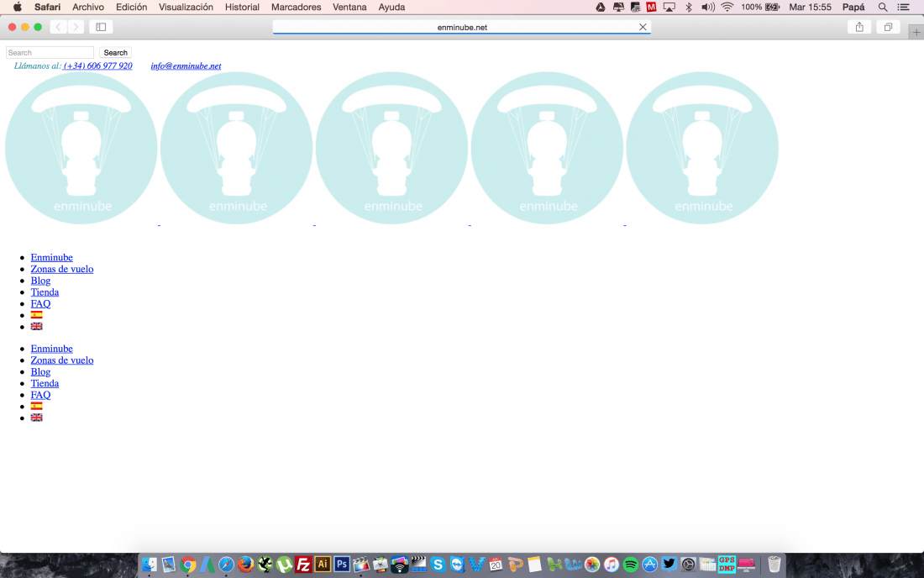
Task: Show all tabs in Safari
Action: click(x=888, y=27)
